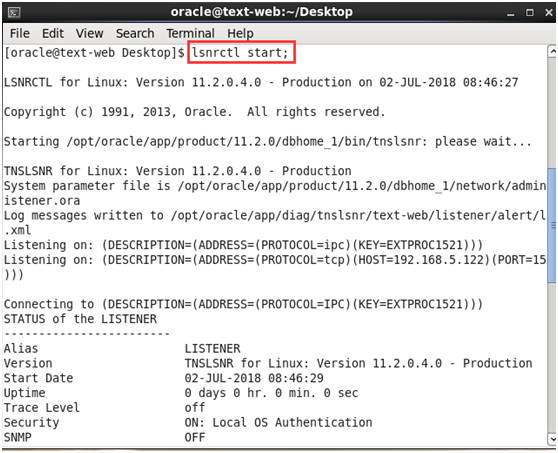Open the File menu
Image resolution: width=558 pixels, height=453 pixels.
coord(20,33)
